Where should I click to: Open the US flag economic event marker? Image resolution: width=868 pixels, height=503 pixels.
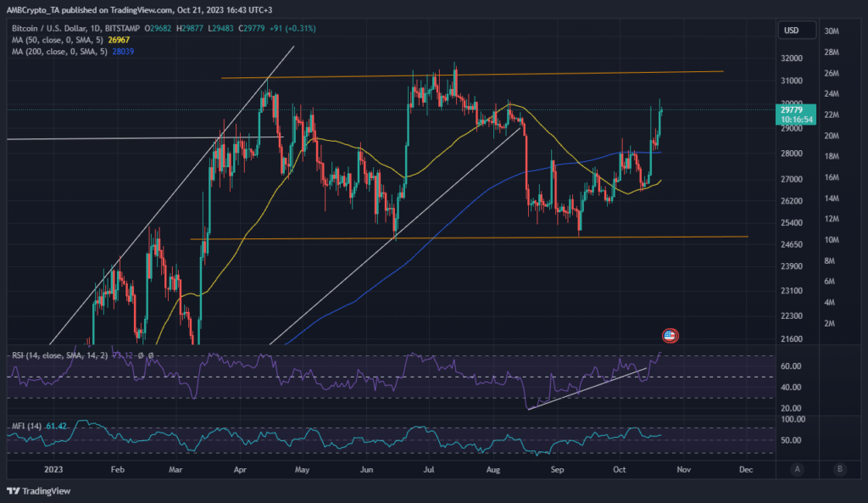[x=670, y=336]
